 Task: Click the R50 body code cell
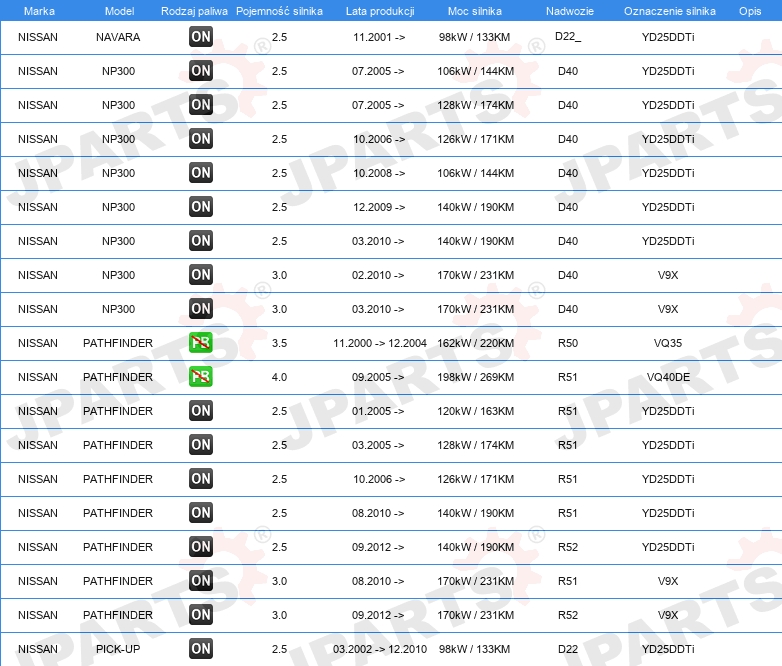(x=568, y=343)
